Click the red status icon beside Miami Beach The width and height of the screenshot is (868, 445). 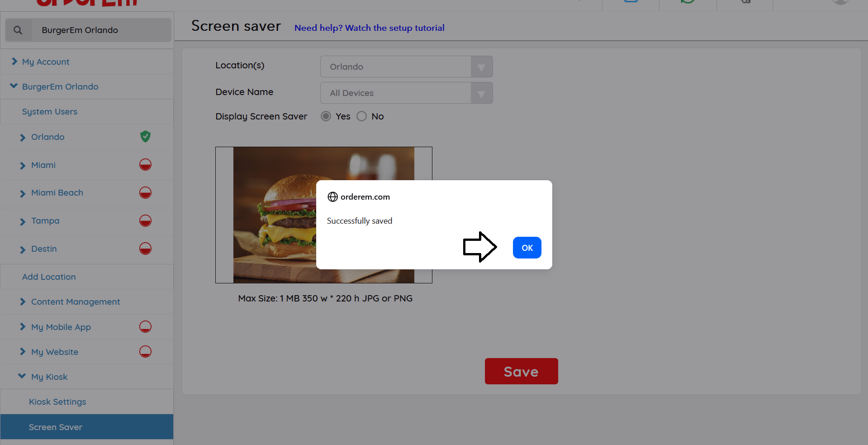tap(145, 193)
